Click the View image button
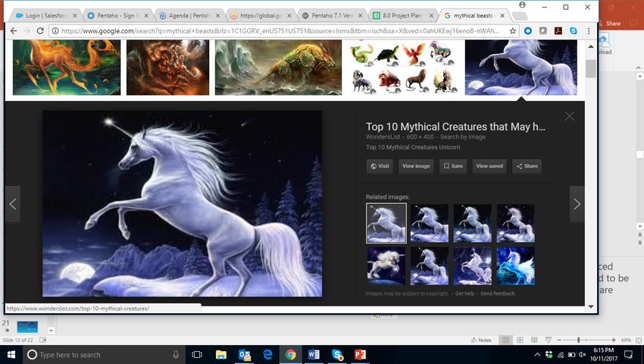Image resolution: width=644 pixels, height=364 pixels. tap(416, 166)
